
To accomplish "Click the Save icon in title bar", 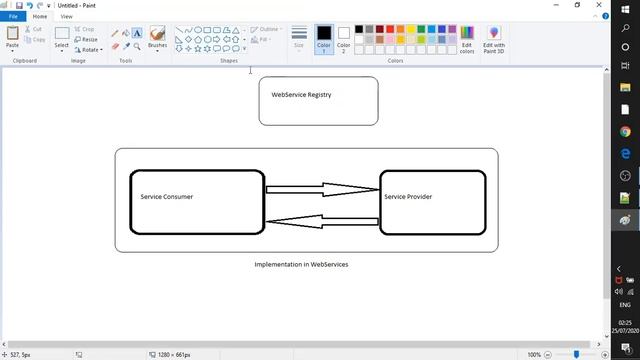I will point(19,5).
